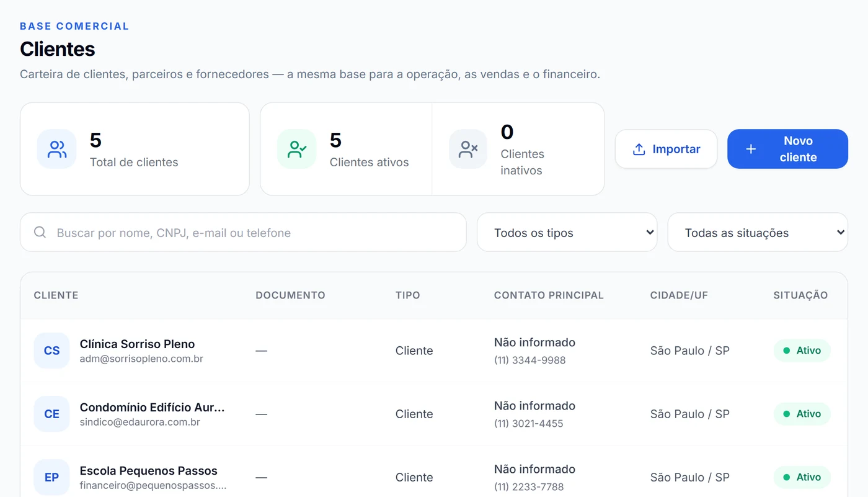Click the upload icon in Importar button
This screenshot has height=497, width=868.
(639, 150)
